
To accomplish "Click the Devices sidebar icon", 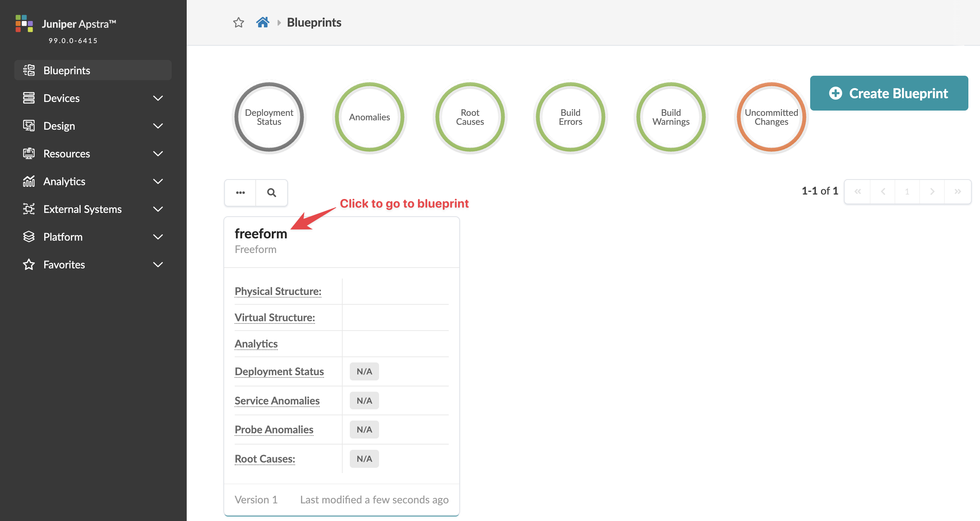I will [x=29, y=98].
